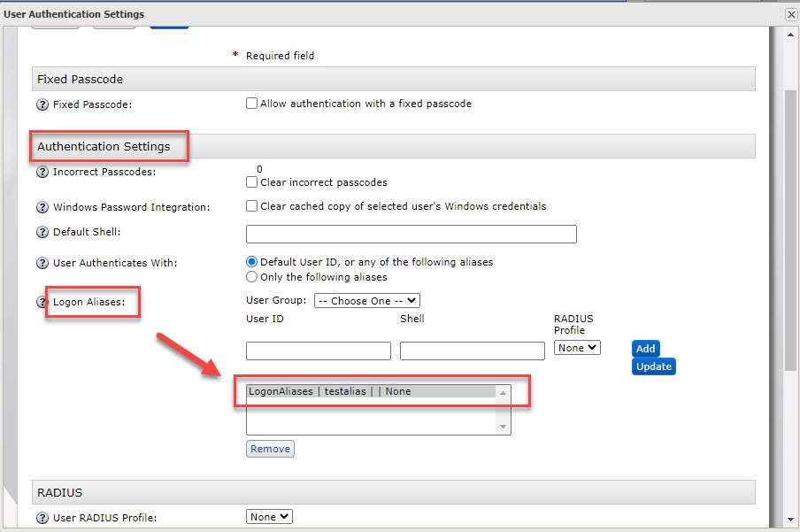Open help for Logon Aliases
800x532 pixels.
click(x=41, y=302)
